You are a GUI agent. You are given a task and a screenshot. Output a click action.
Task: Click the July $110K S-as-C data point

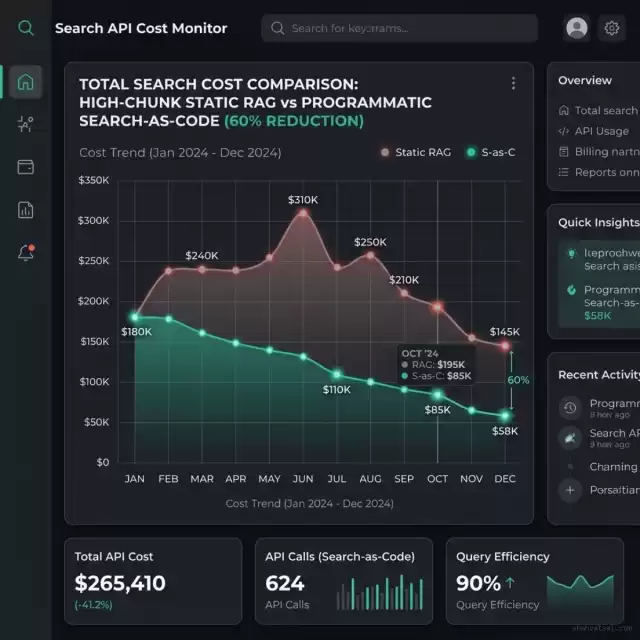(x=337, y=374)
